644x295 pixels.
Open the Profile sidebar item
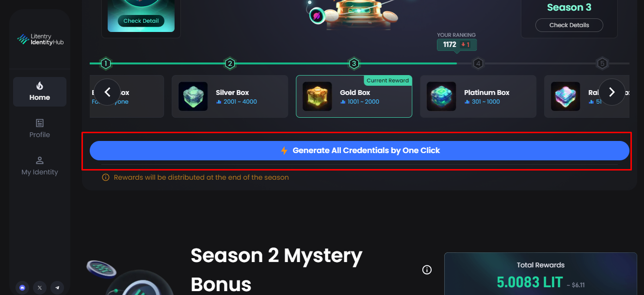click(40, 129)
